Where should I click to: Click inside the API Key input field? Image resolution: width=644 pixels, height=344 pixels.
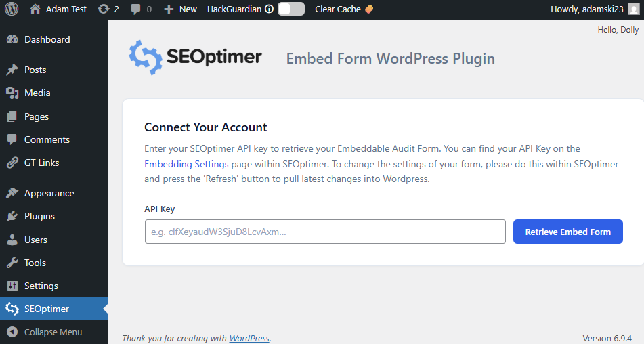[x=325, y=232]
